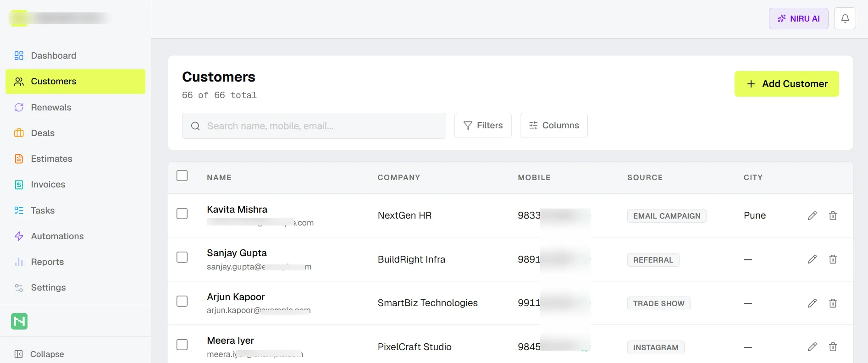Click the 66 of 66 total count
868x363 pixels.
tap(219, 95)
